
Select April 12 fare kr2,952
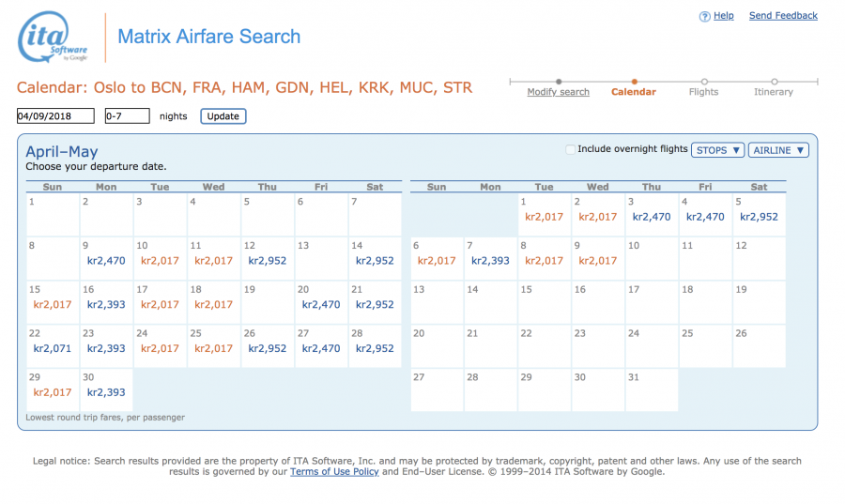[268, 261]
